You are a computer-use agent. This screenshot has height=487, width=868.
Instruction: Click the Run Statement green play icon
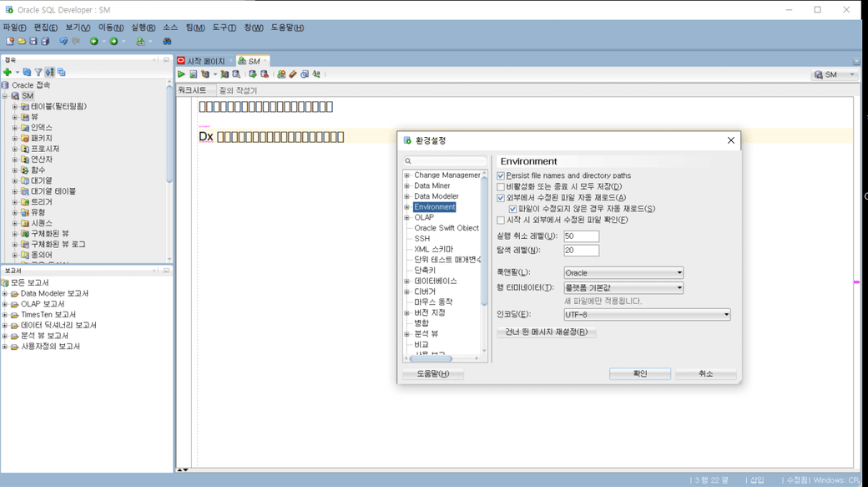click(181, 74)
